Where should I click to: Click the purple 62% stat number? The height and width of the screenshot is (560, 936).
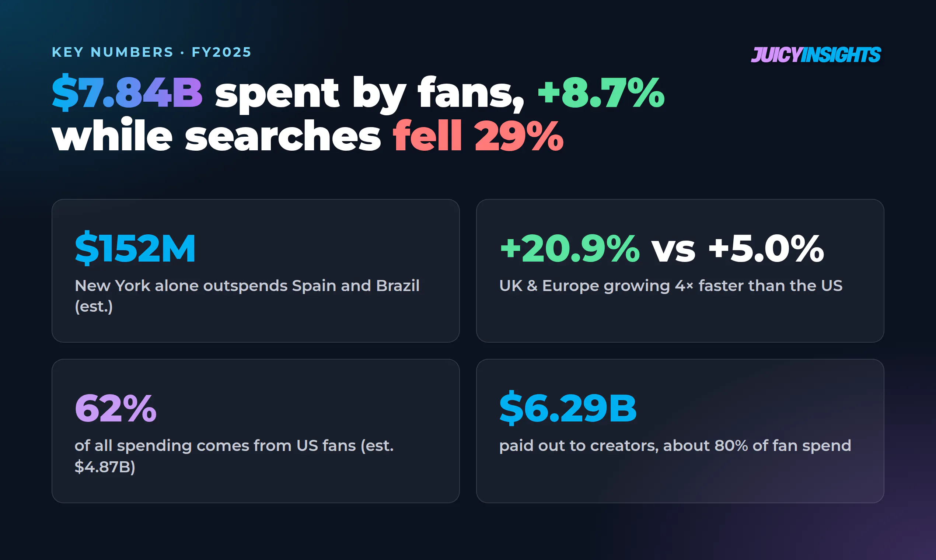pyautogui.click(x=115, y=408)
